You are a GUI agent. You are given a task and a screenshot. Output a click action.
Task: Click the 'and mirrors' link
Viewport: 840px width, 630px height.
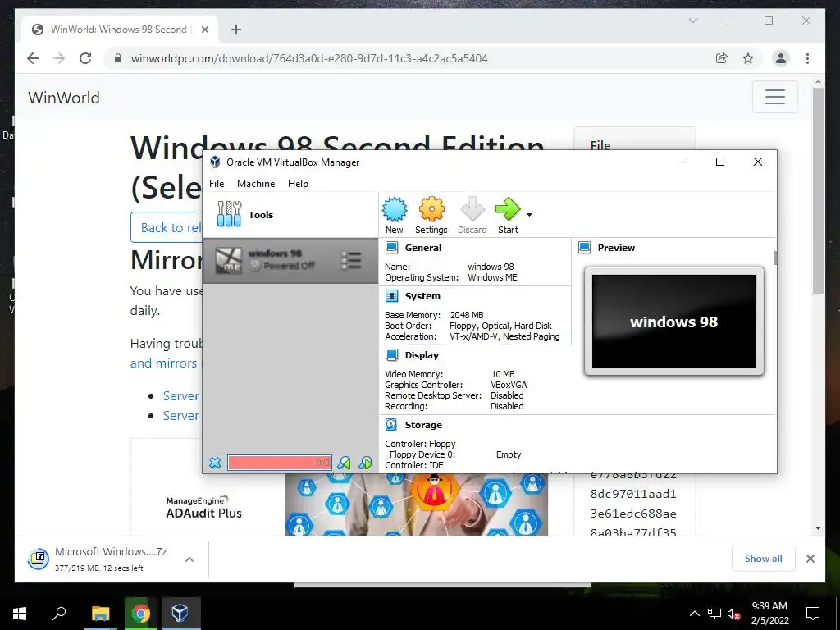(163, 363)
